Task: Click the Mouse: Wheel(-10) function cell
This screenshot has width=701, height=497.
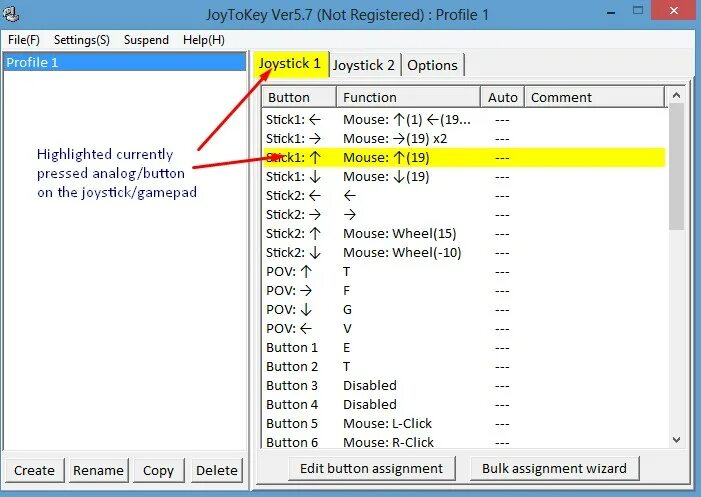Action: [x=402, y=253]
